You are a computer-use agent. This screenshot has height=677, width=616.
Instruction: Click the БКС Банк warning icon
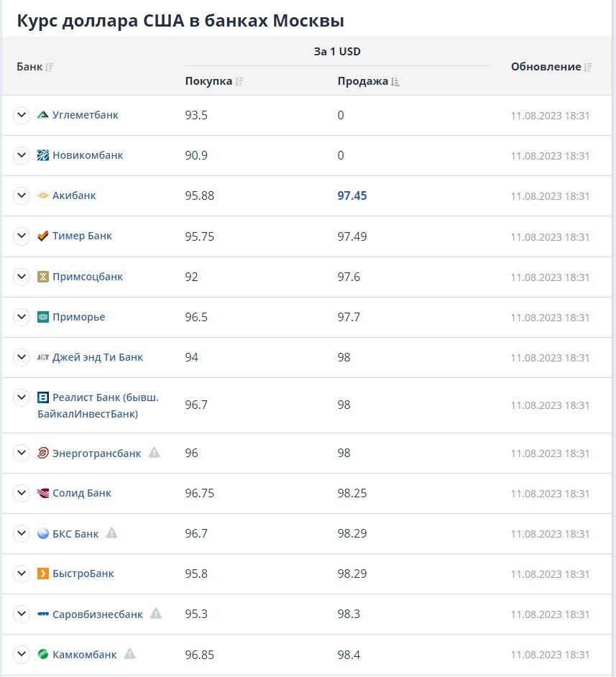point(111,533)
